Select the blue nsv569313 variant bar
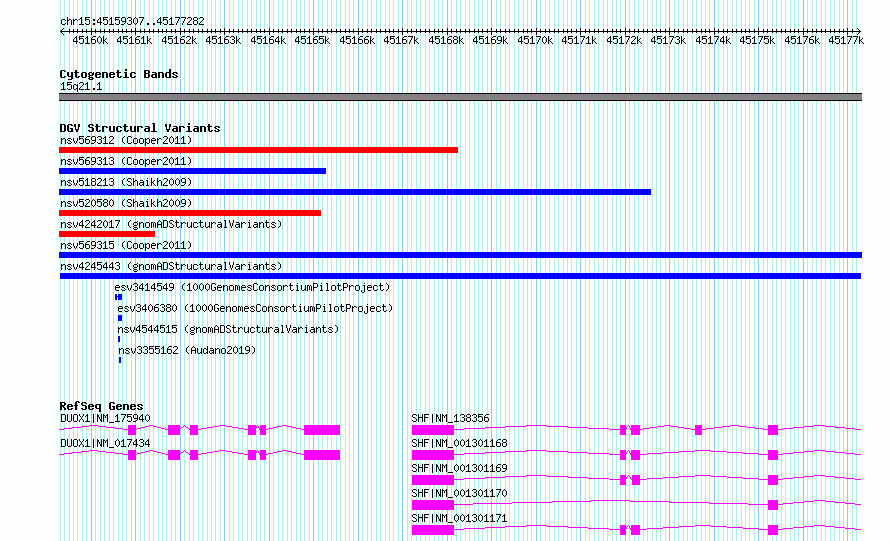This screenshot has width=890, height=541. [x=192, y=171]
